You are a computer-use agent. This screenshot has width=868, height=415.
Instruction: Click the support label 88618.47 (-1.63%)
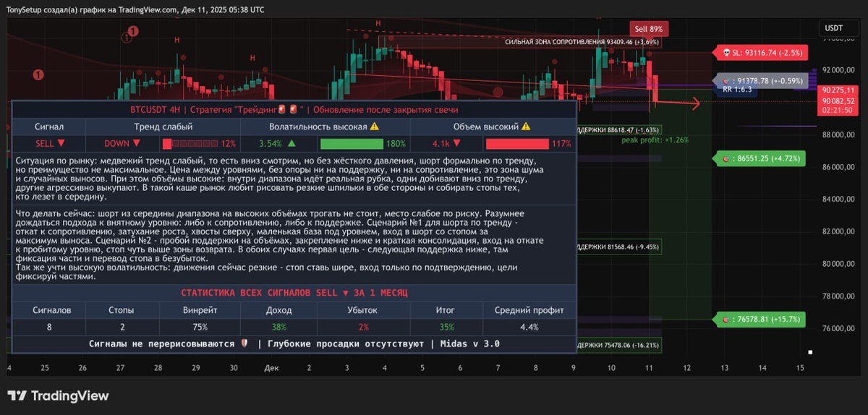pos(619,129)
